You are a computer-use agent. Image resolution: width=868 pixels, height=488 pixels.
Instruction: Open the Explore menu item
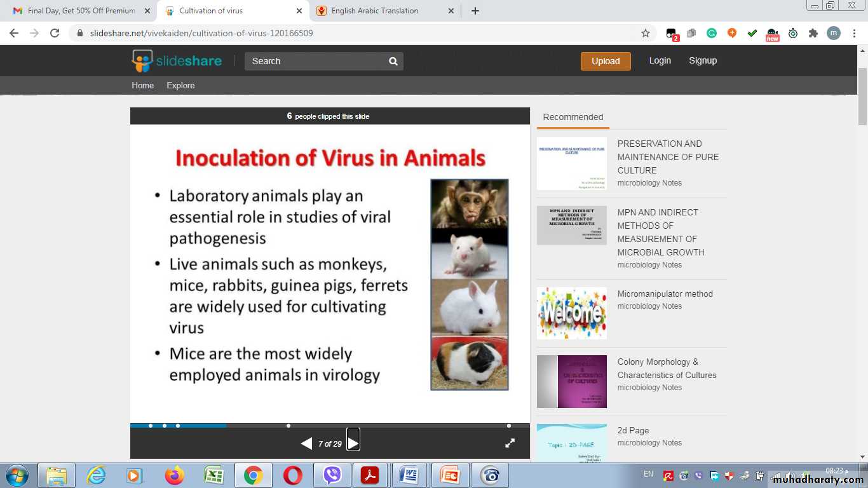pos(180,85)
